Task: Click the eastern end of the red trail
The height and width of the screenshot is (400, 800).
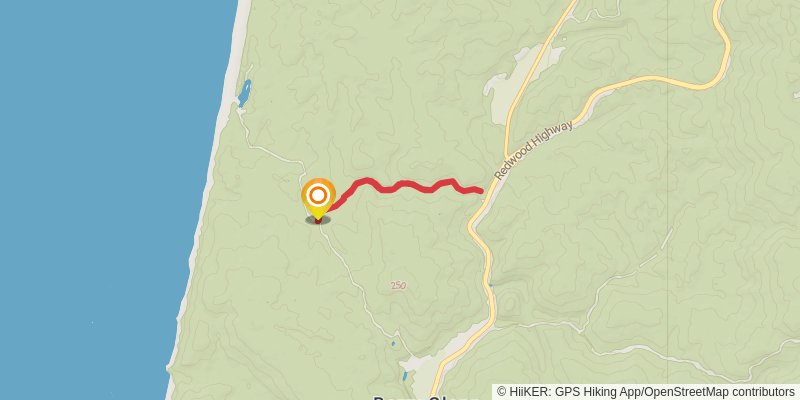Action: (x=480, y=191)
